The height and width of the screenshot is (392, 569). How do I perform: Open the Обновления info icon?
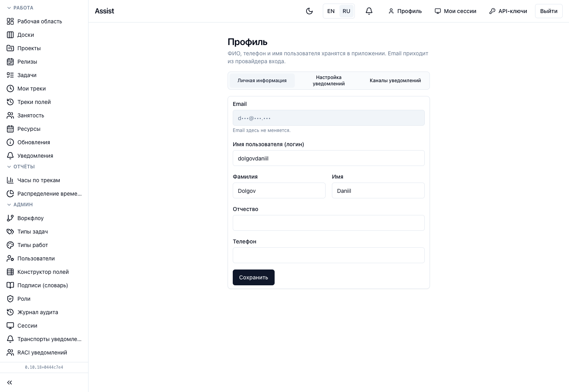point(10,142)
